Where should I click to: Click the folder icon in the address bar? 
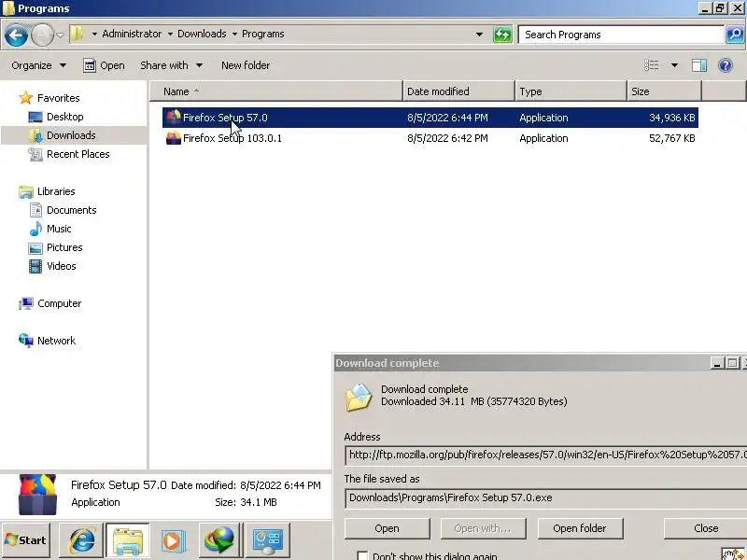77,34
